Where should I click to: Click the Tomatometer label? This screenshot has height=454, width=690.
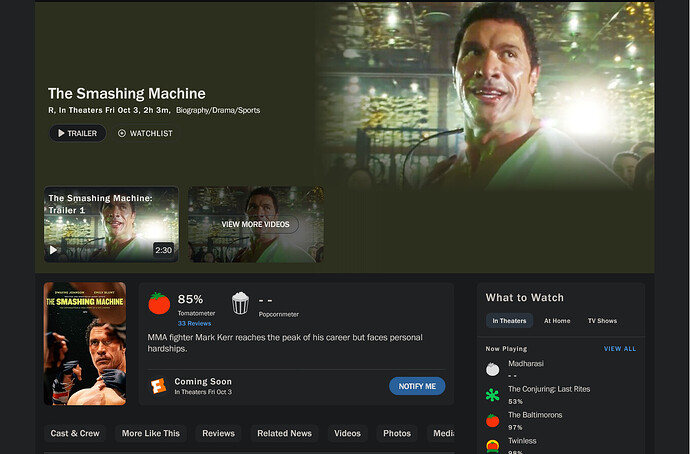click(x=196, y=313)
